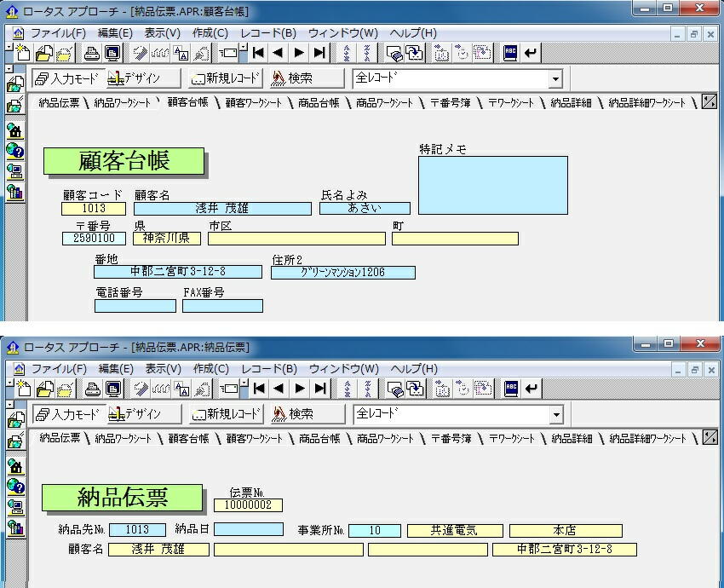Click the 住所2 field
The image size is (724, 588).
point(343,273)
